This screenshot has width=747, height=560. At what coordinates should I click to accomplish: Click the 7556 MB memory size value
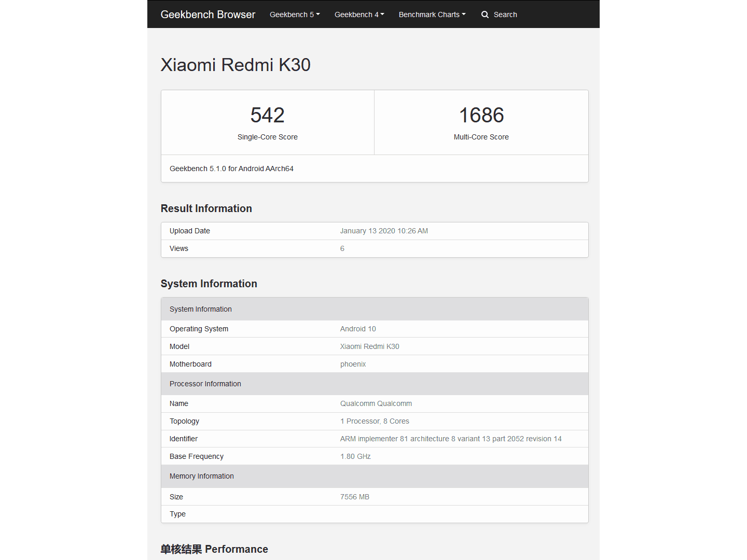(x=355, y=497)
